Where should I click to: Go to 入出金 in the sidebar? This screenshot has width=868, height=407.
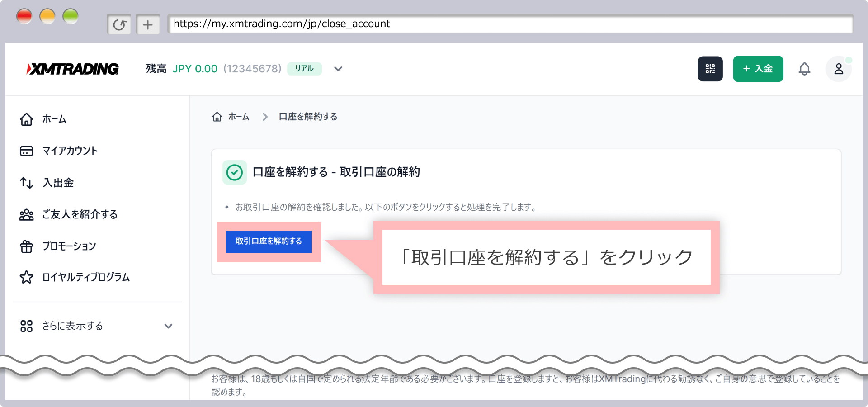tap(58, 183)
